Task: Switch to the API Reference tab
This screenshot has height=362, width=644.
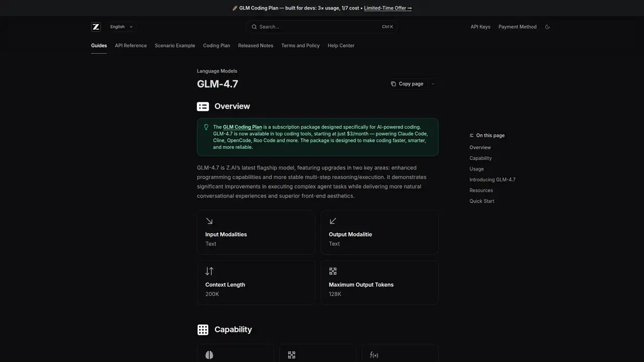Action: 130,45
